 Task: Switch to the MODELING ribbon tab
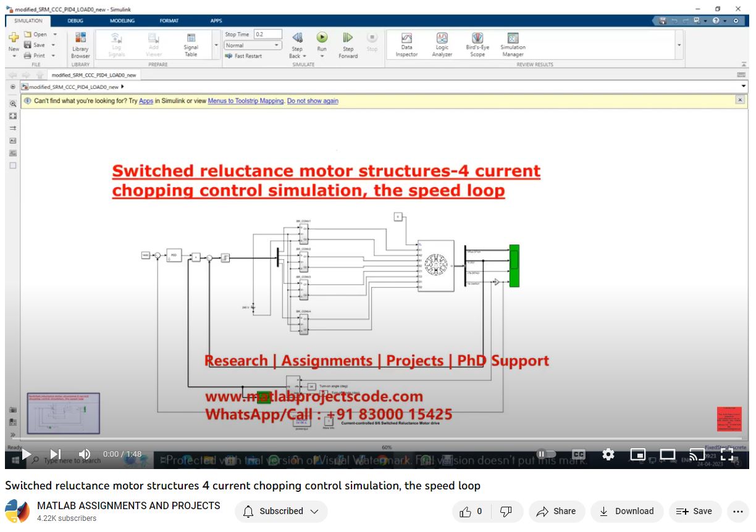tap(122, 20)
